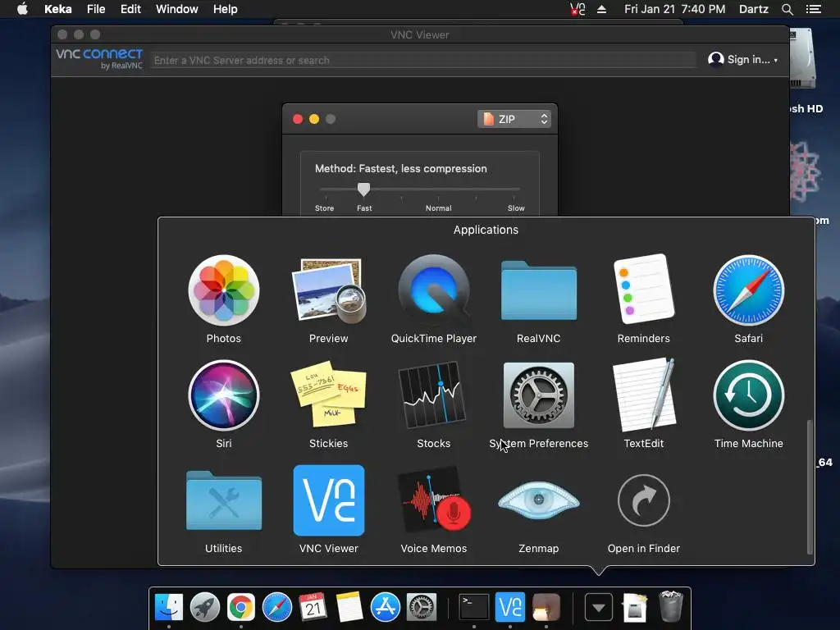The image size is (840, 630).
Task: Open the Stickies app
Action: 329,395
